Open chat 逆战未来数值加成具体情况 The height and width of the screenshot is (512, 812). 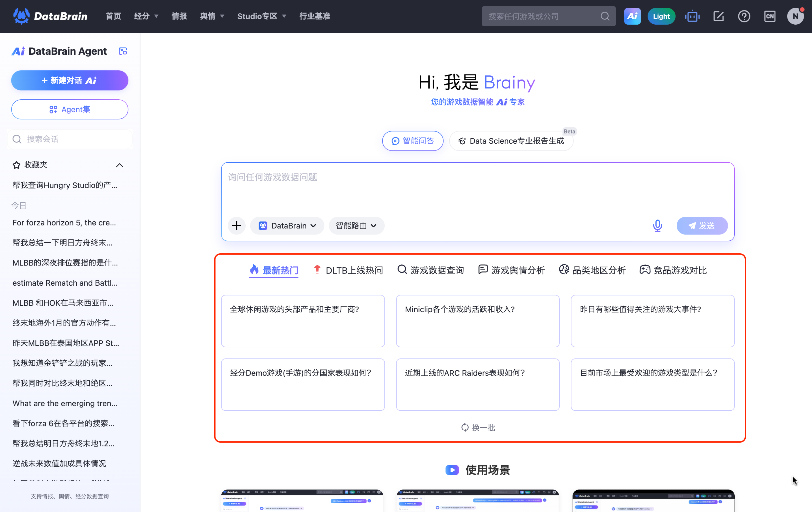pos(59,463)
